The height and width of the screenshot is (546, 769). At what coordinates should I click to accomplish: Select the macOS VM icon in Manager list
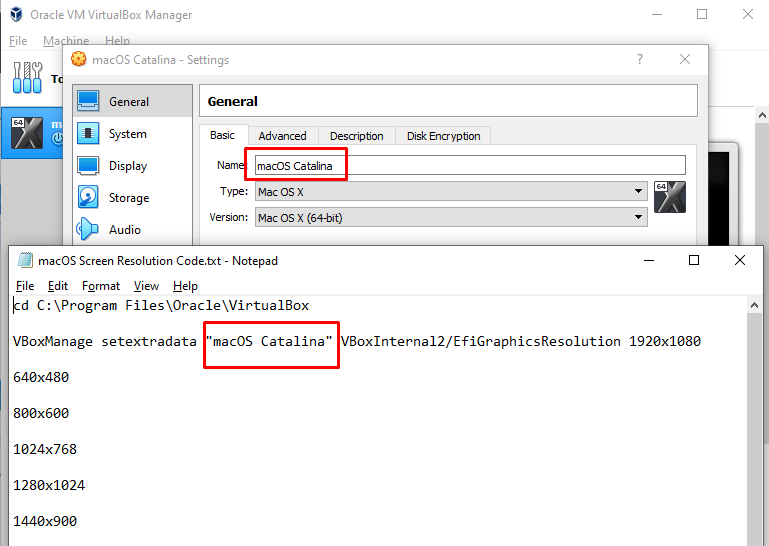tap(27, 133)
